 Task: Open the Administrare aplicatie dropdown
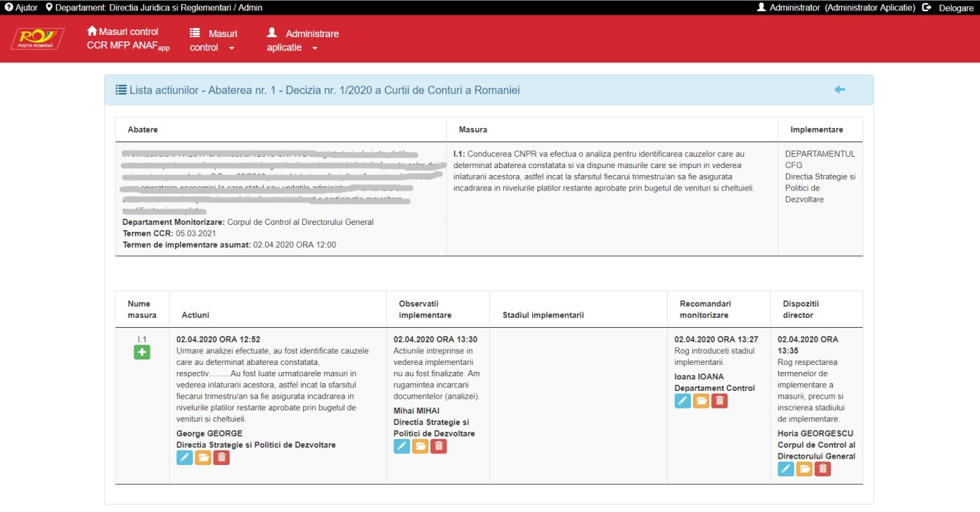pyautogui.click(x=302, y=41)
